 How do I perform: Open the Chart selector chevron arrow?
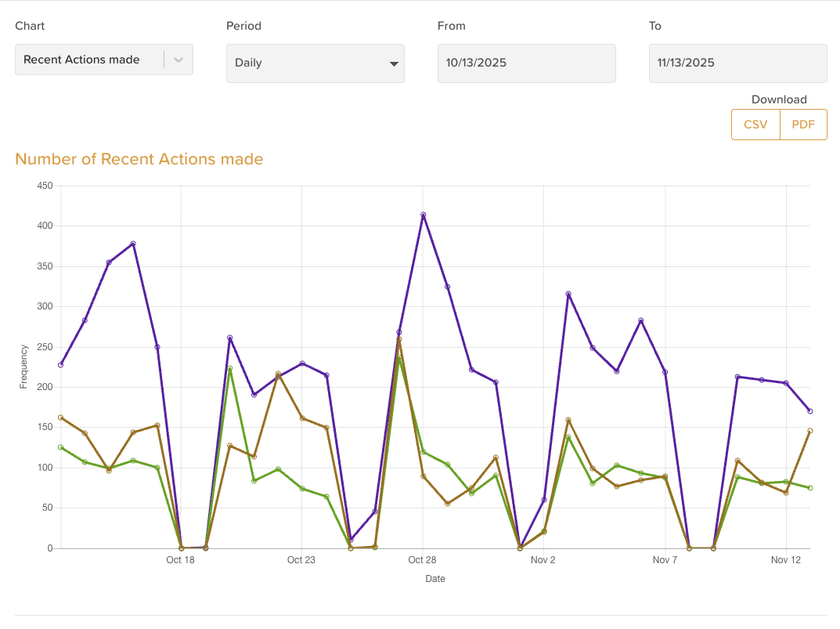pos(178,60)
